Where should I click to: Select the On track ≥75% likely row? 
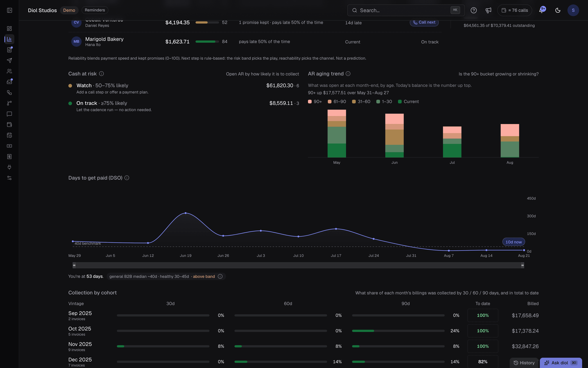click(184, 106)
